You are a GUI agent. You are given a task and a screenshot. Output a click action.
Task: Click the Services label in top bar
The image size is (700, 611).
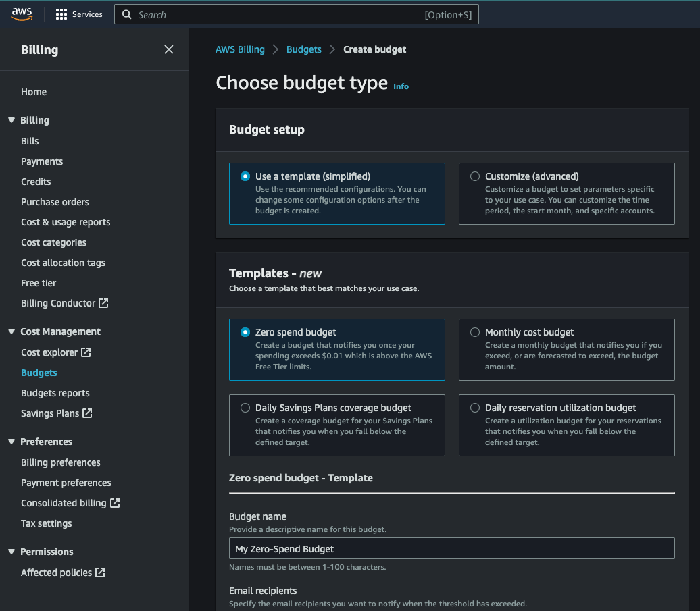click(88, 14)
